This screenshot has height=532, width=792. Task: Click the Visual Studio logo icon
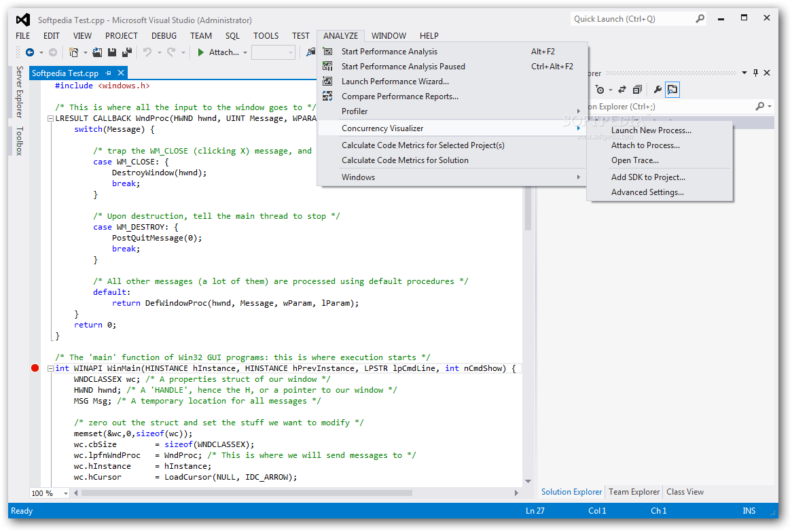click(x=22, y=20)
